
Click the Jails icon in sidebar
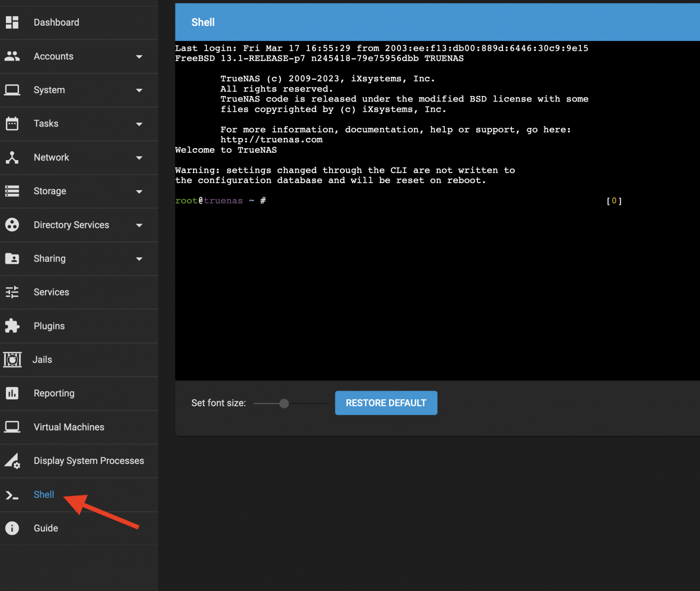(12, 360)
